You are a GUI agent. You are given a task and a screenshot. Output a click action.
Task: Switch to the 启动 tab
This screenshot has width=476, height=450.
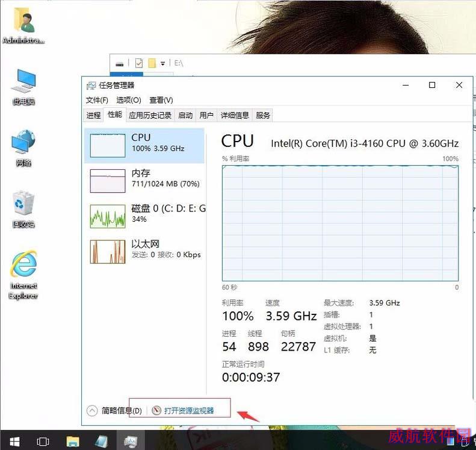pyautogui.click(x=185, y=115)
